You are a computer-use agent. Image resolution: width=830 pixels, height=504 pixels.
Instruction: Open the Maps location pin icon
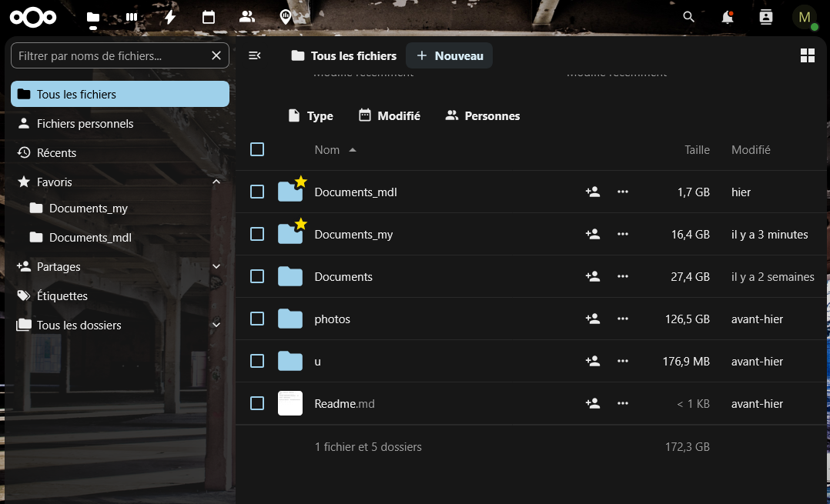[286, 17]
